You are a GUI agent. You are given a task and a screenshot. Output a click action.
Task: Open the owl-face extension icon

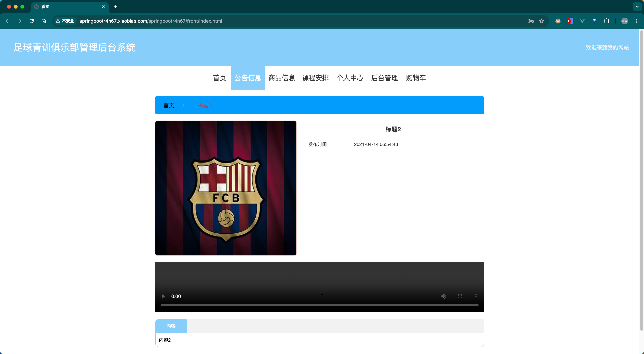pyautogui.click(x=558, y=21)
